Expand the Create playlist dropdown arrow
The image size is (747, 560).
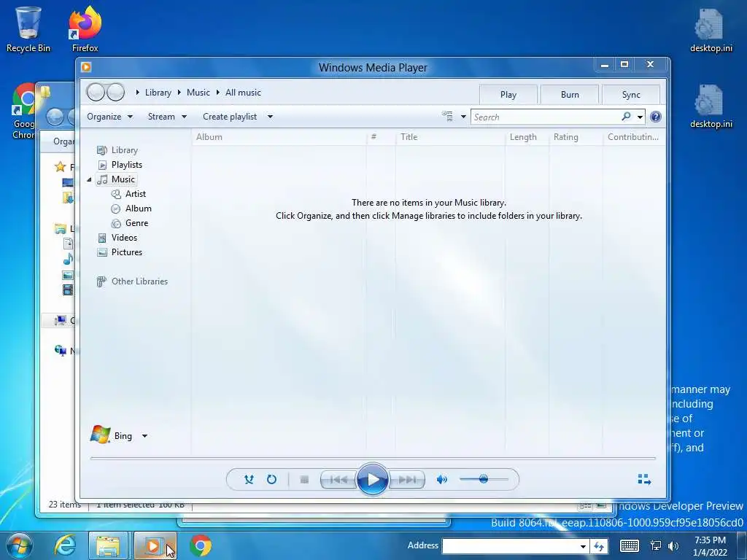tap(270, 117)
